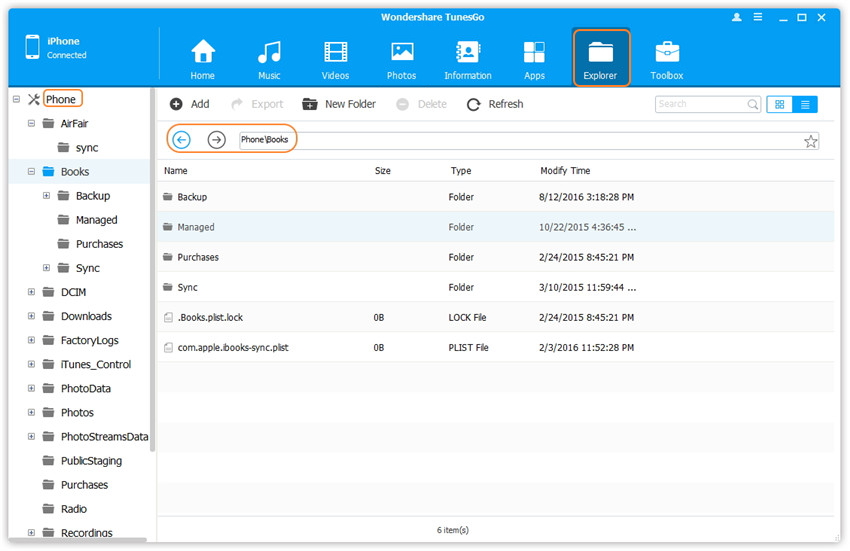Open the Music tab
Viewport: 850px width, 551px height.
[x=269, y=60]
